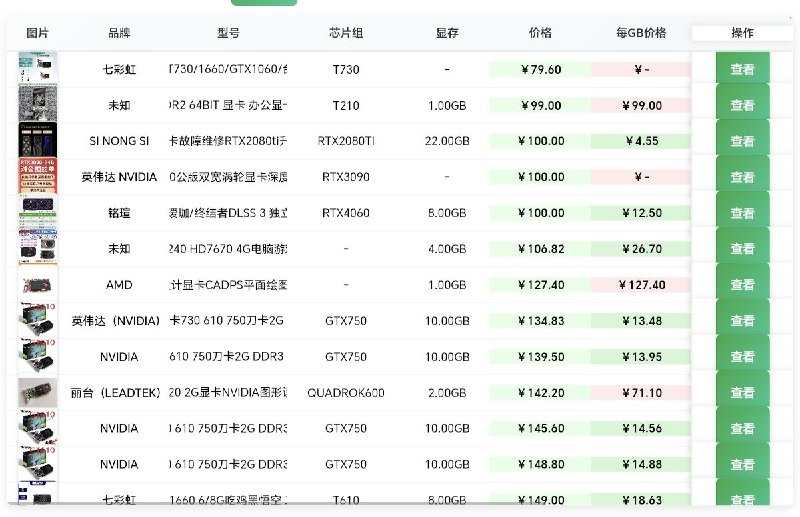The height and width of the screenshot is (517, 800).
Task: Click the 丽台（LEADTEK）brand cell
Action: click(115, 392)
